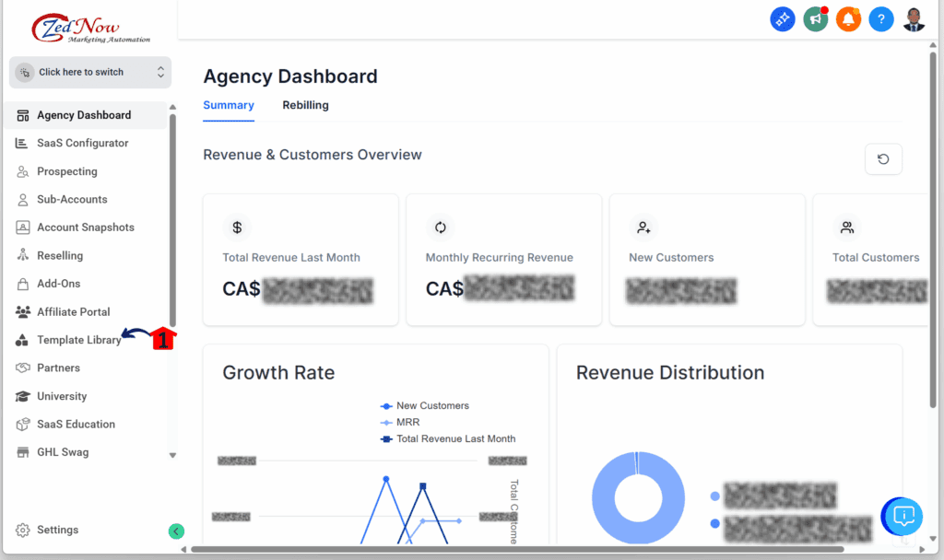Viewport: 944px width, 560px height.
Task: Open SaaS Configurator from sidebar
Action: 82,144
